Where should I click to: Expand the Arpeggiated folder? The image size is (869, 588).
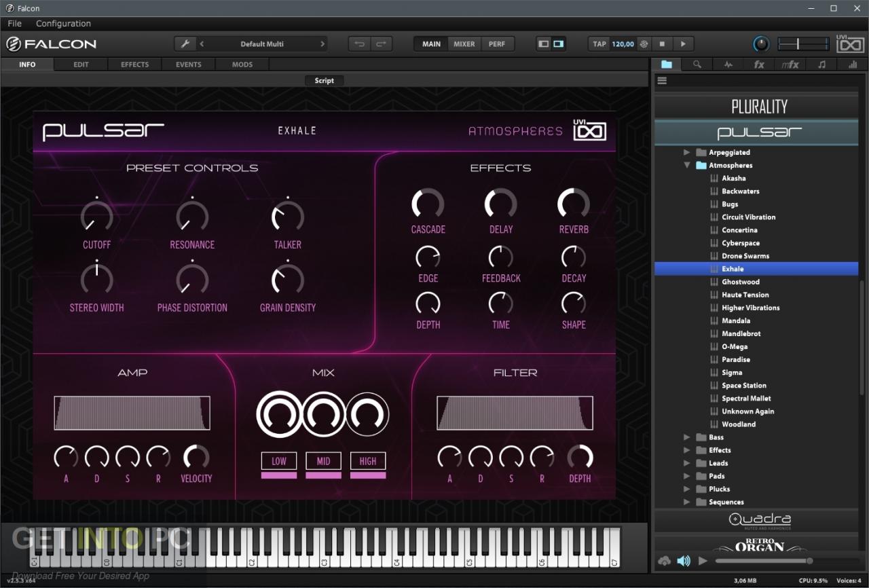click(x=687, y=152)
